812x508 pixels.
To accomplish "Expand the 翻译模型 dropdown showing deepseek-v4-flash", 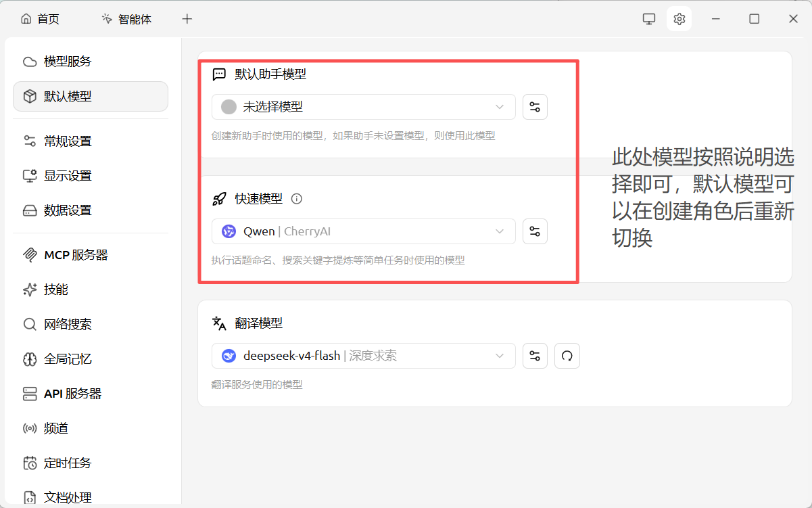I will (364, 356).
